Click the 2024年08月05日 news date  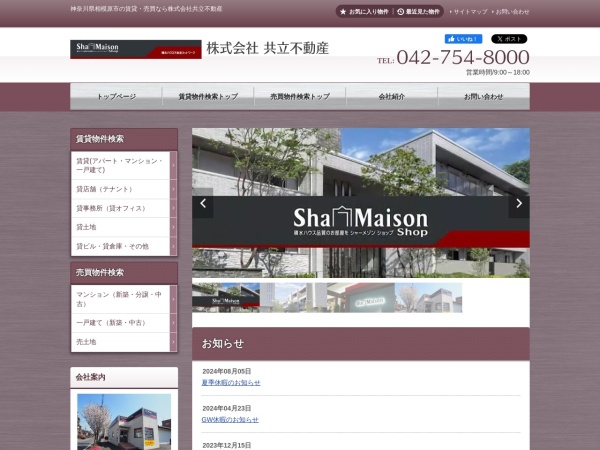[227, 371]
